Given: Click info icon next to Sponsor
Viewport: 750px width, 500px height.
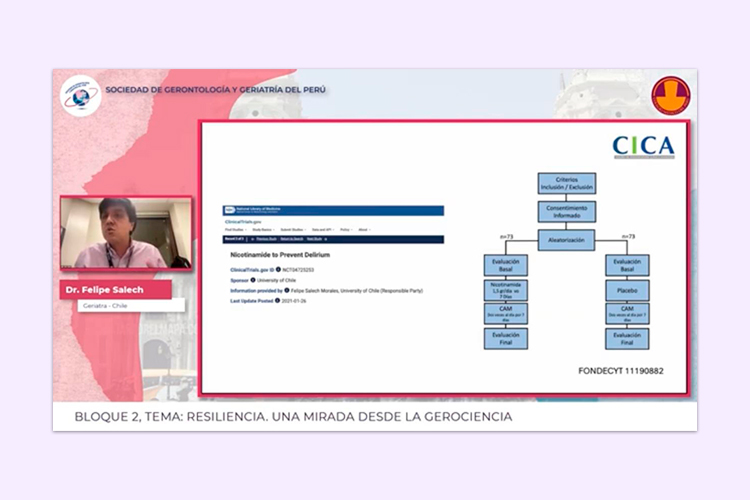Looking at the screenshot, I should tap(254, 278).
